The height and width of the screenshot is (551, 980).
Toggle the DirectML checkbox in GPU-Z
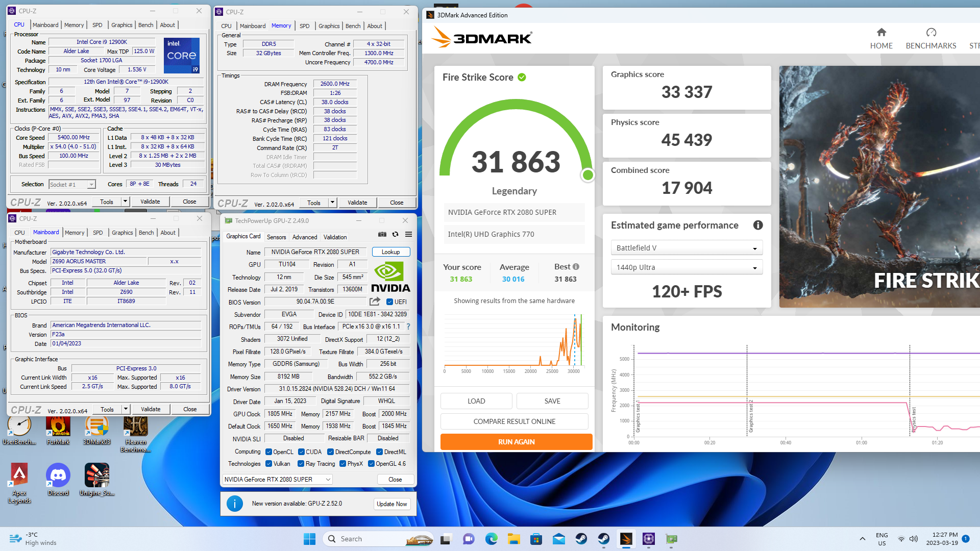point(379,452)
